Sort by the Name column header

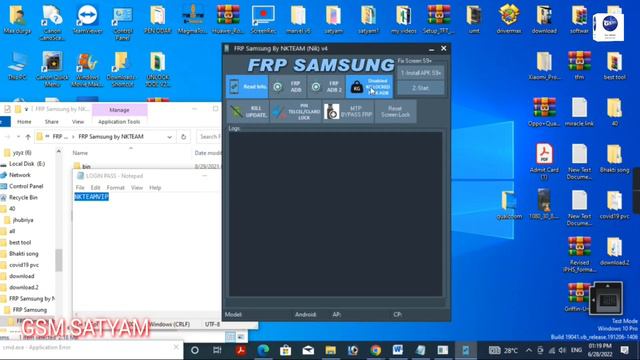coord(80,153)
